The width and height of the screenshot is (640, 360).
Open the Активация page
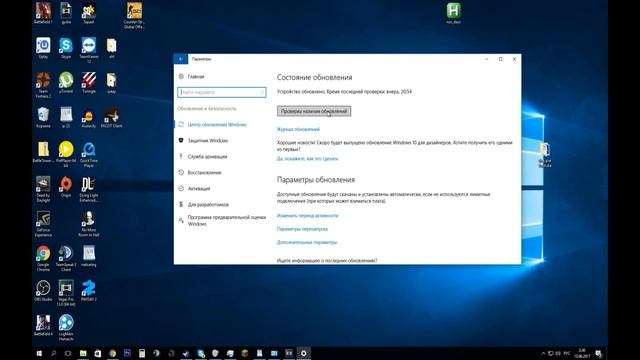pos(199,188)
